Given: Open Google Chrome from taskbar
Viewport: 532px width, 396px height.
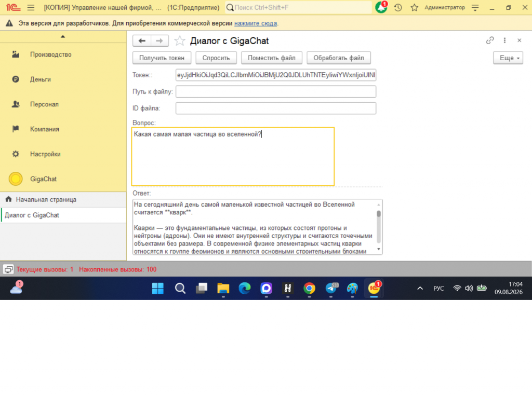Looking at the screenshot, I should (x=309, y=289).
